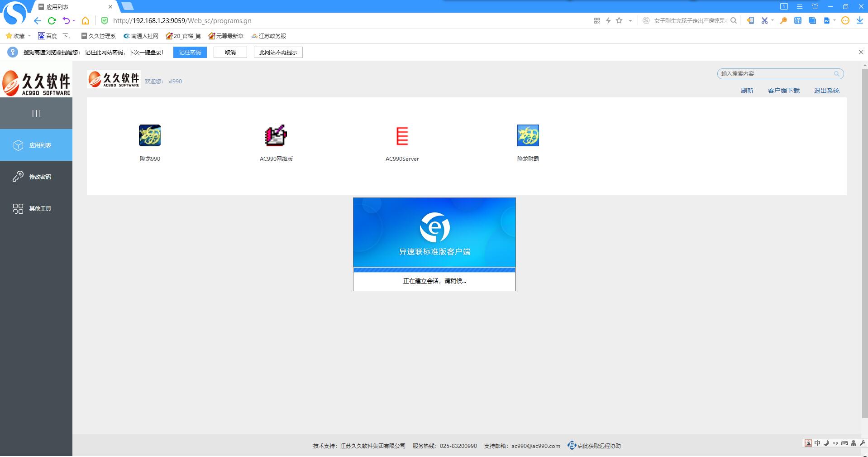868x457 pixels.
Task: Open the 降龙990 application icon
Action: (150, 135)
